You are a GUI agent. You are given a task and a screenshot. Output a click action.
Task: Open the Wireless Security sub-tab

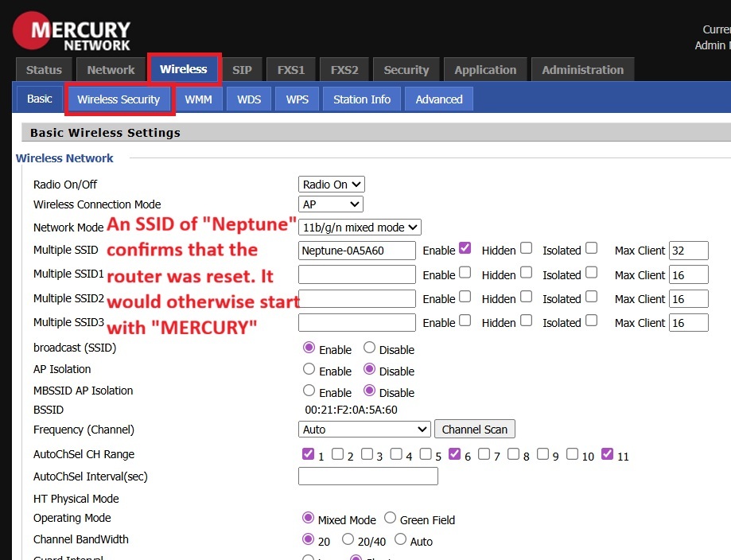point(119,99)
